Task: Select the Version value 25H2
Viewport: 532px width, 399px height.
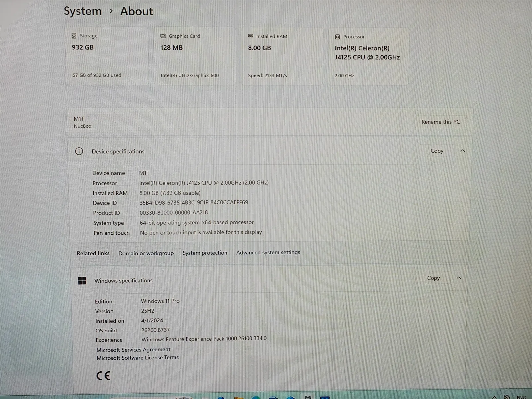Action: pyautogui.click(x=148, y=311)
